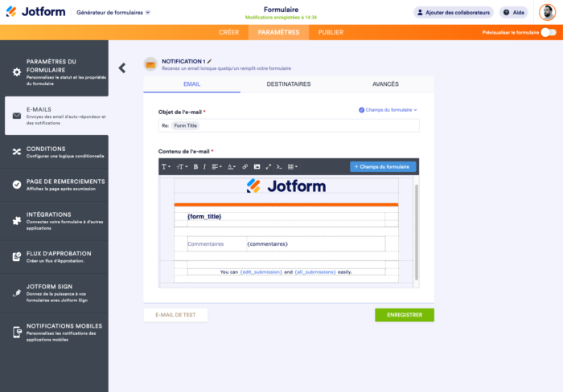The width and height of the screenshot is (563, 392).
Task: Click the Formulaire title at top
Action: coord(281,10)
